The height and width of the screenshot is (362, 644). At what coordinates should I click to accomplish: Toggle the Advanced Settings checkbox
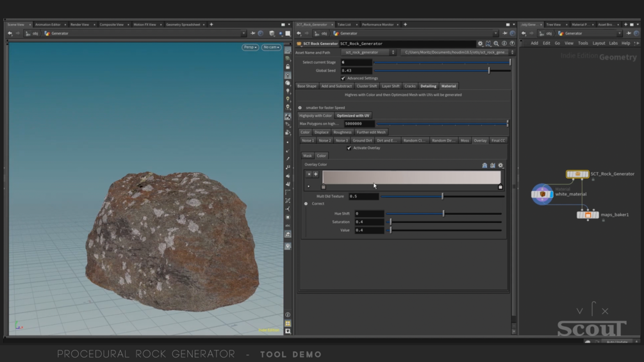pyautogui.click(x=343, y=78)
